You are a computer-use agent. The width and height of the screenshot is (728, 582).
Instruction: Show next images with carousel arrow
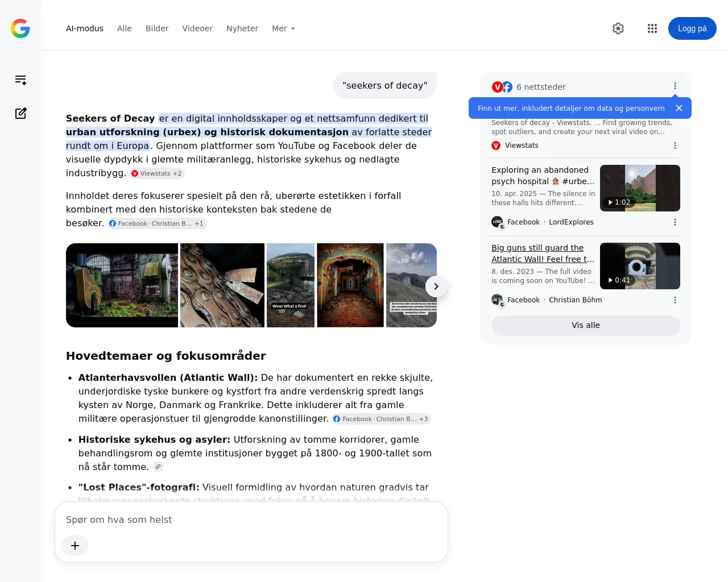tap(436, 286)
